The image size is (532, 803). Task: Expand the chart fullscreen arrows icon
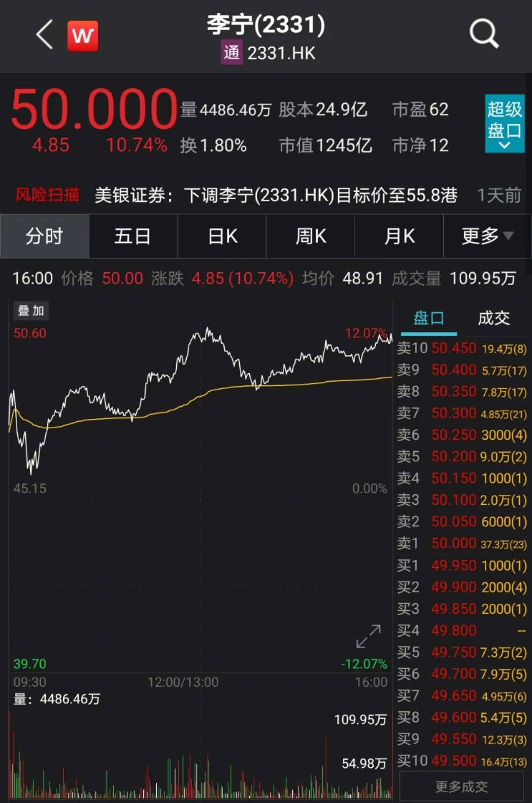pos(368,636)
